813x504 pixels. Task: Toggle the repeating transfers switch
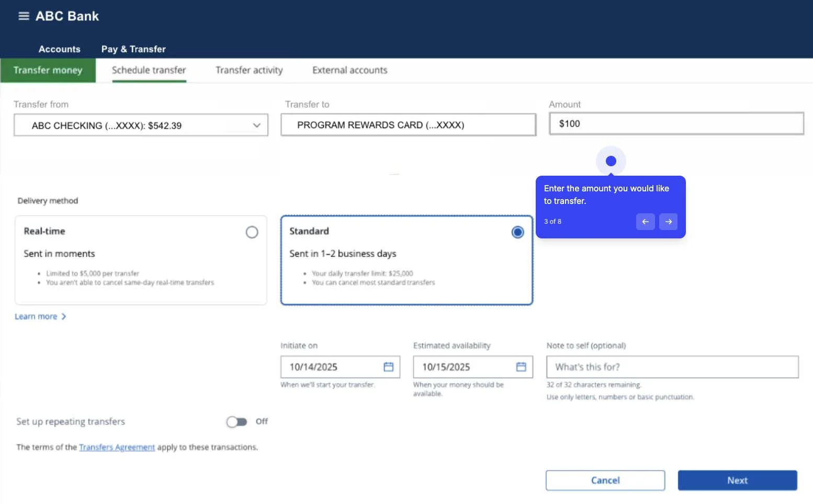236,422
